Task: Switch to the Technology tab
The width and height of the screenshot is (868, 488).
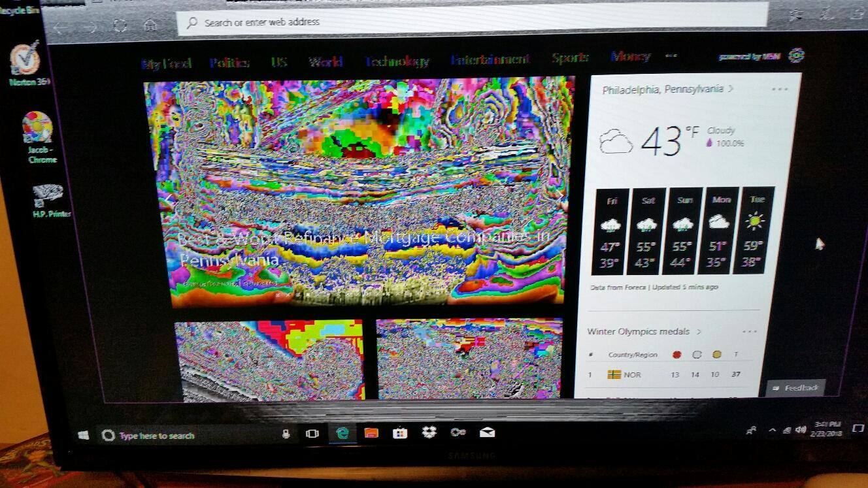Action: (397, 61)
